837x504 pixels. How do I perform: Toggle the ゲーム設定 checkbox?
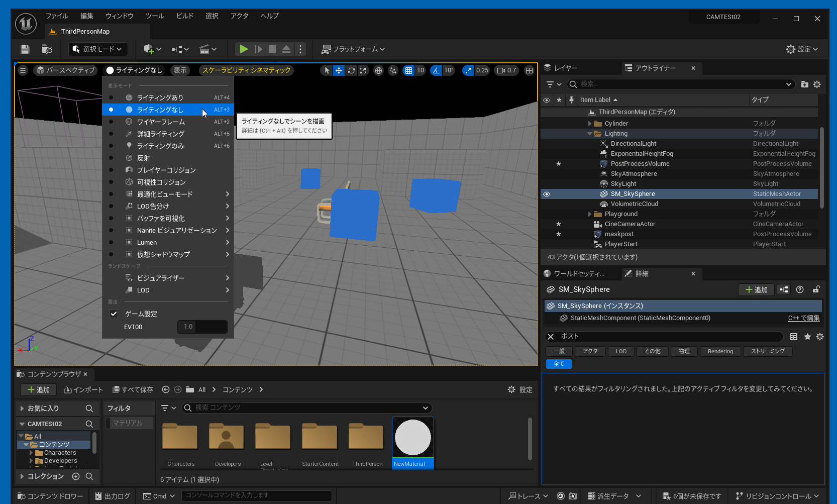point(114,314)
